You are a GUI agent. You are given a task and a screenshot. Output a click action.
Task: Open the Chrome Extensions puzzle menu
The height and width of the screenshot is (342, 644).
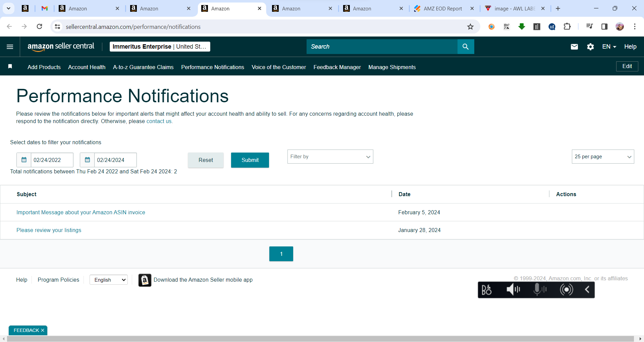point(567,26)
